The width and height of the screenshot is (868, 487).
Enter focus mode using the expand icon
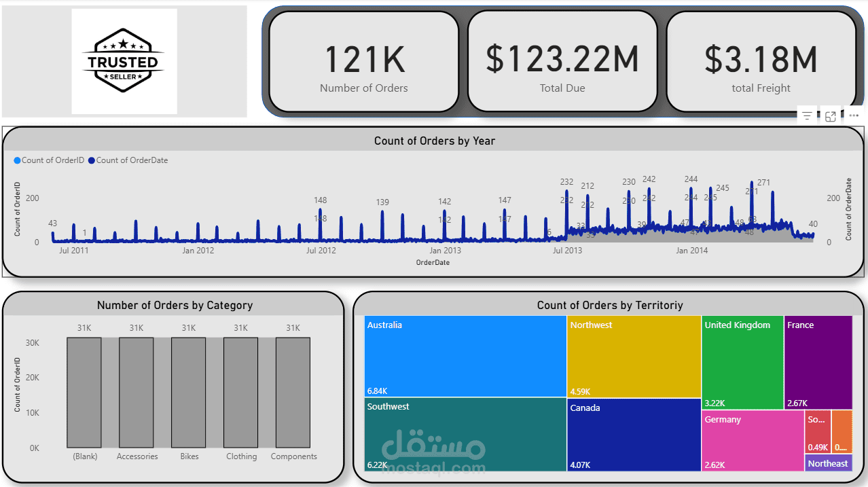830,115
